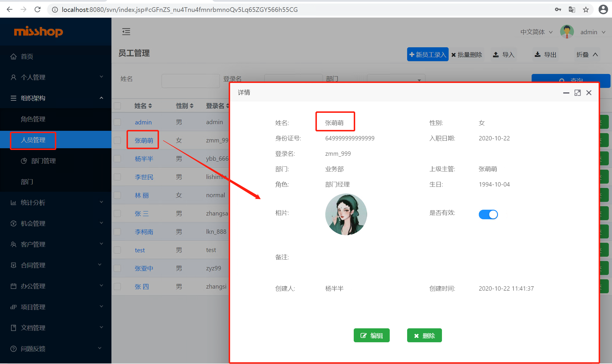Check the checkbox for admin row

point(117,122)
